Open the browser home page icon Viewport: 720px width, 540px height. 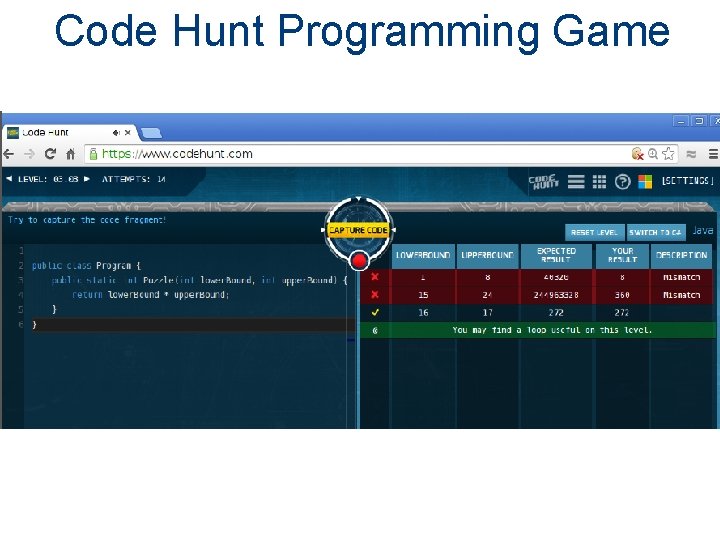click(70, 154)
